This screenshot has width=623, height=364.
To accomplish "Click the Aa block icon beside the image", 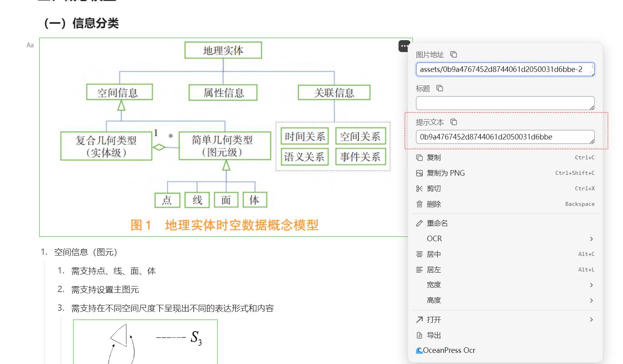I will pos(30,45).
